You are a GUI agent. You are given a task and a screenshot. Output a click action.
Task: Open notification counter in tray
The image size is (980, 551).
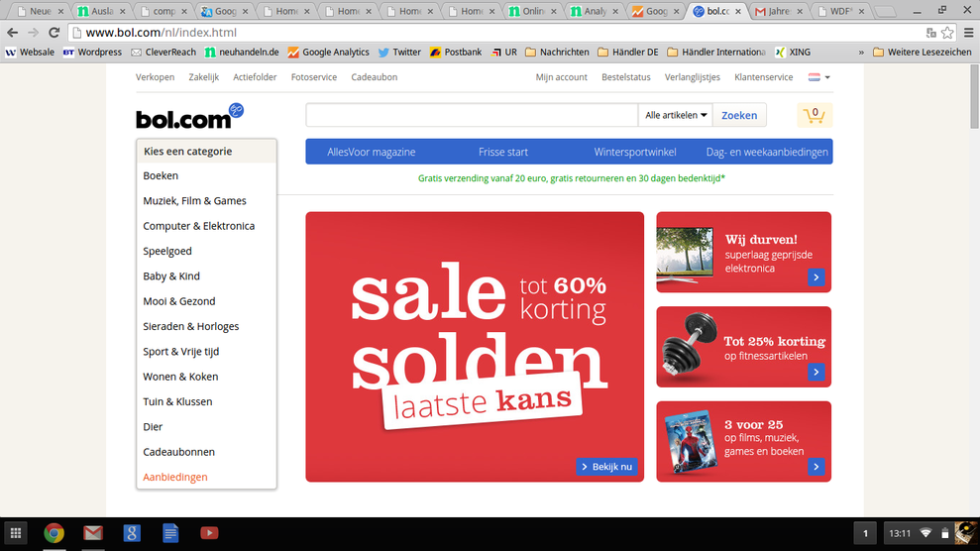(865, 533)
